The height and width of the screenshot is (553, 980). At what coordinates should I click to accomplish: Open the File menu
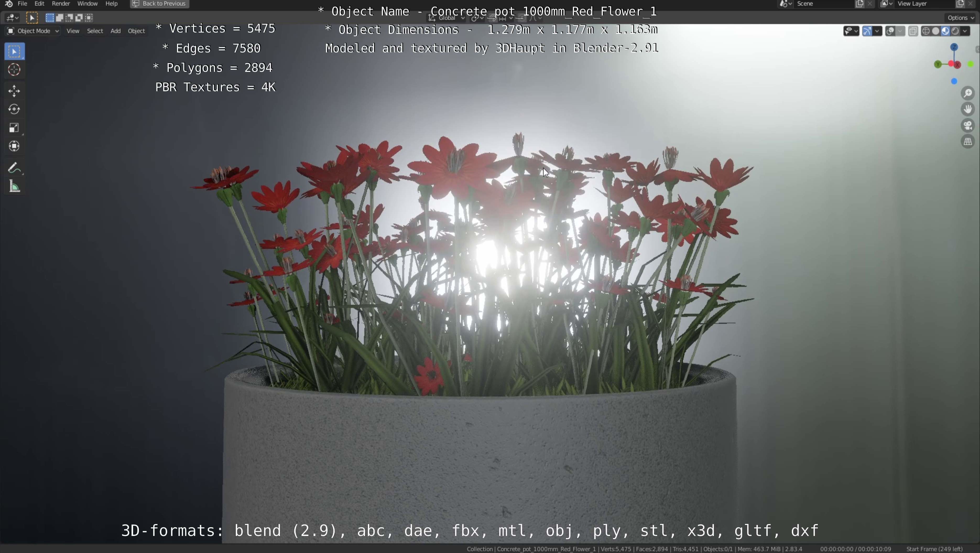click(x=23, y=4)
